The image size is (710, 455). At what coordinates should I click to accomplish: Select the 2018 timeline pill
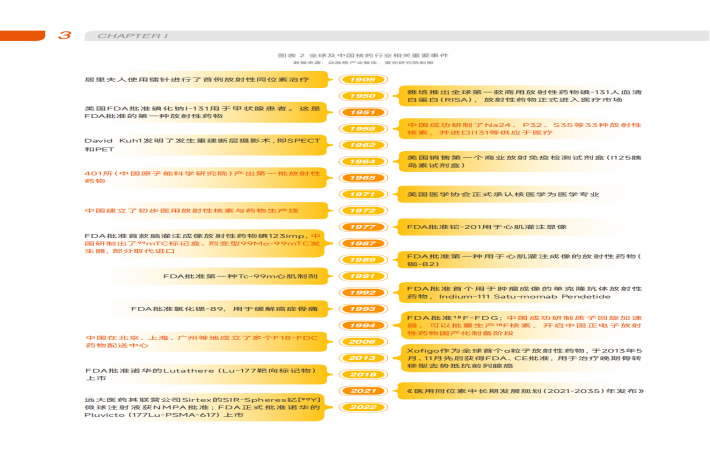363,374
